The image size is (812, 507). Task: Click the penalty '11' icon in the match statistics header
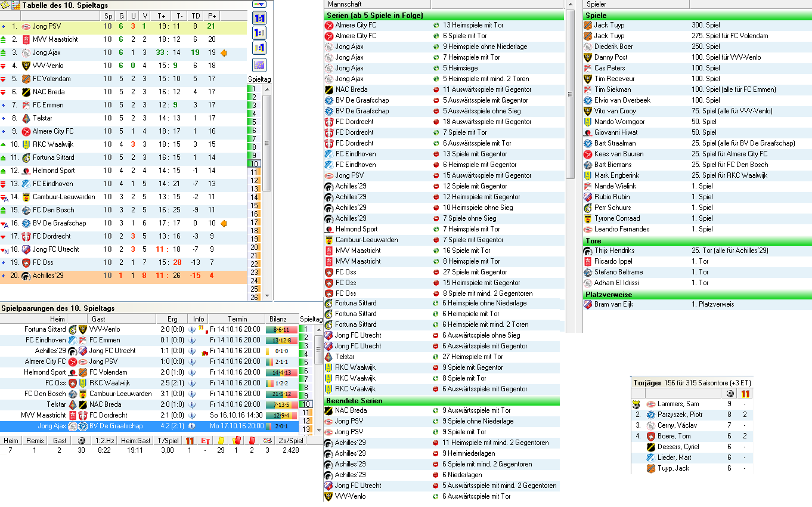(x=190, y=441)
